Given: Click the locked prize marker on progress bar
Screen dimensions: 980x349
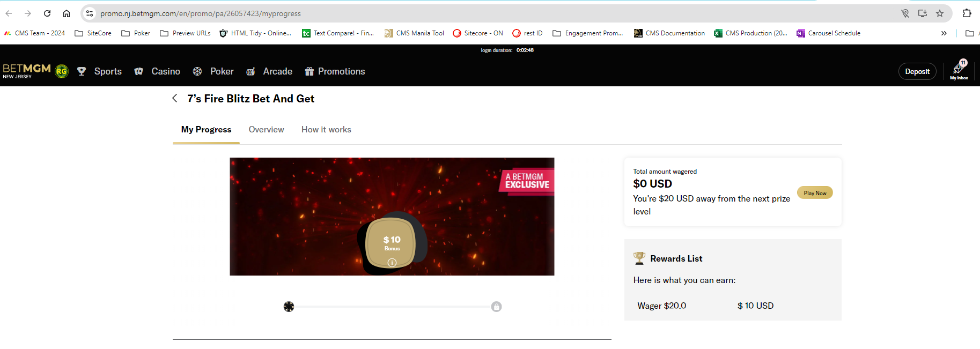Looking at the screenshot, I should pyautogui.click(x=497, y=307).
